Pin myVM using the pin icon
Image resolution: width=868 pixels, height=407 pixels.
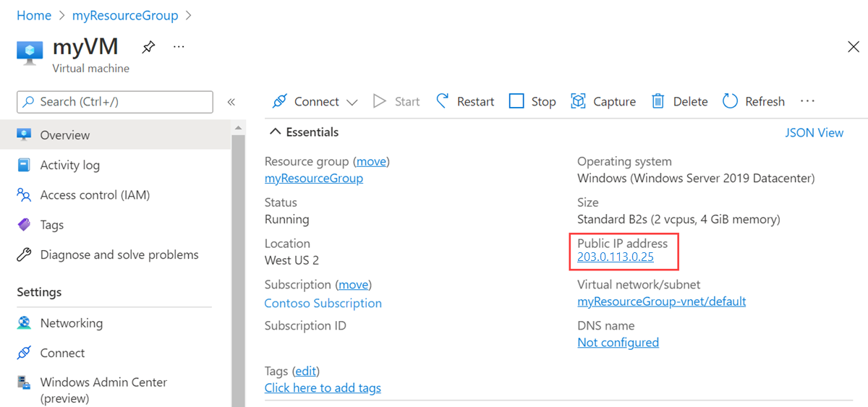(148, 48)
